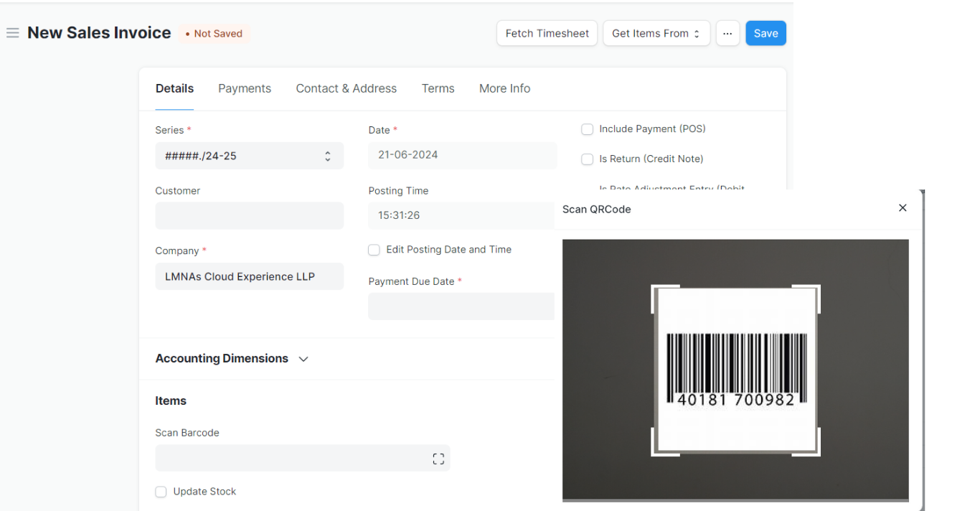
Task: Click the barcode scanner icon in Scan Barcode field
Action: coord(438,459)
